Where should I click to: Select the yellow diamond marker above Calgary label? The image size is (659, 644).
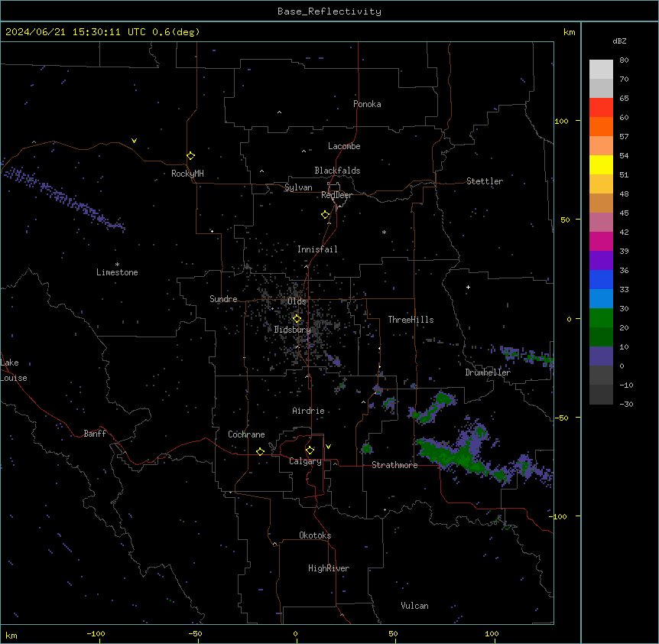[310, 450]
